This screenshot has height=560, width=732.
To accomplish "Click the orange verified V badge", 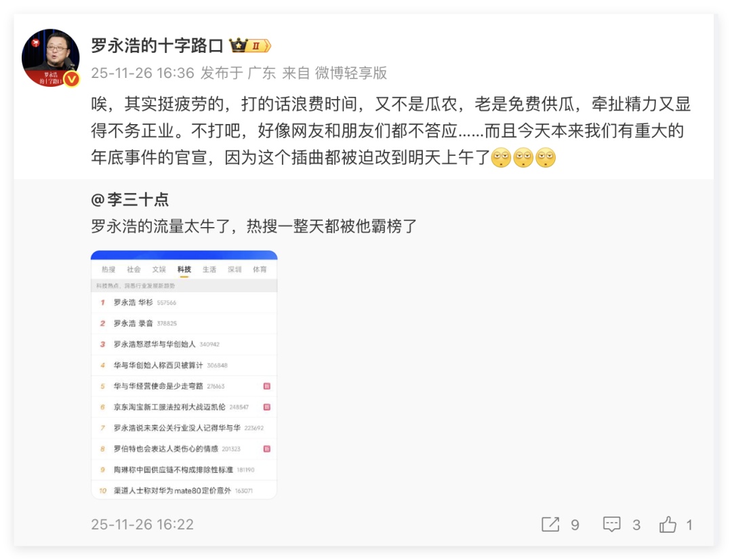I will coord(71,79).
